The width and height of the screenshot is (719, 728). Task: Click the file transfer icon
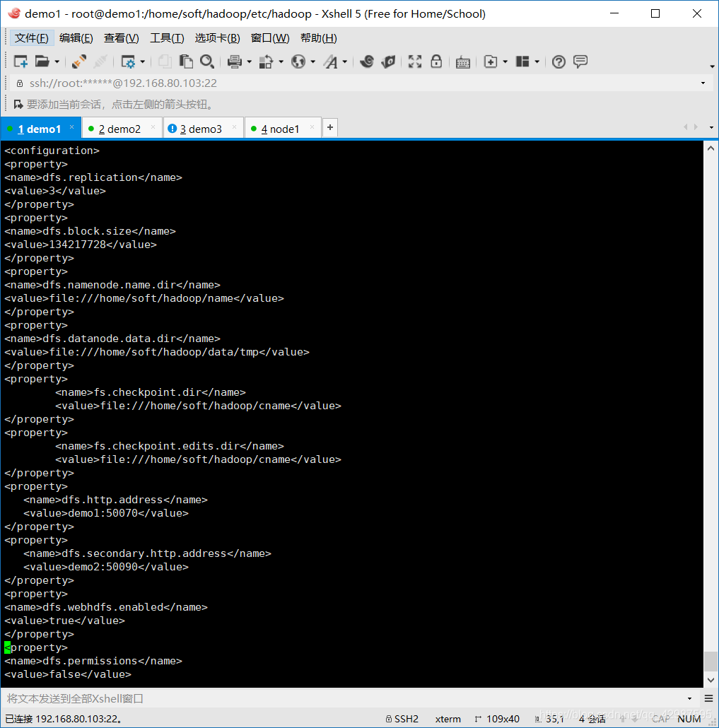point(266,61)
